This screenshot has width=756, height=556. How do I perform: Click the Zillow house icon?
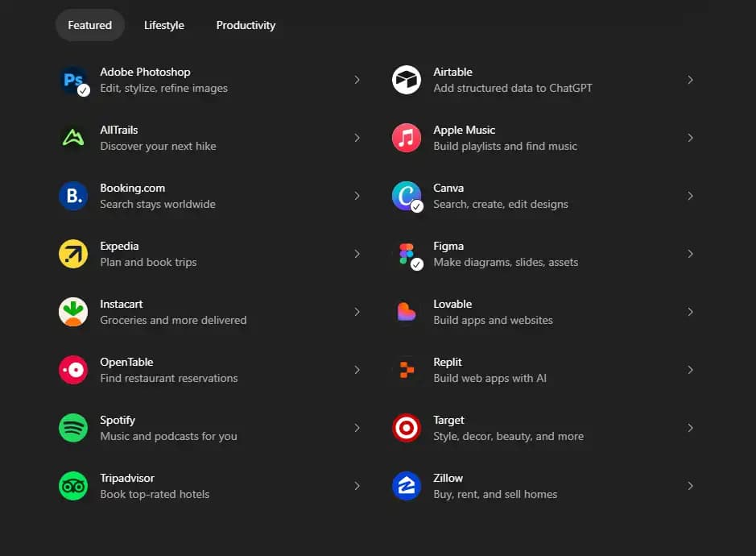click(407, 486)
